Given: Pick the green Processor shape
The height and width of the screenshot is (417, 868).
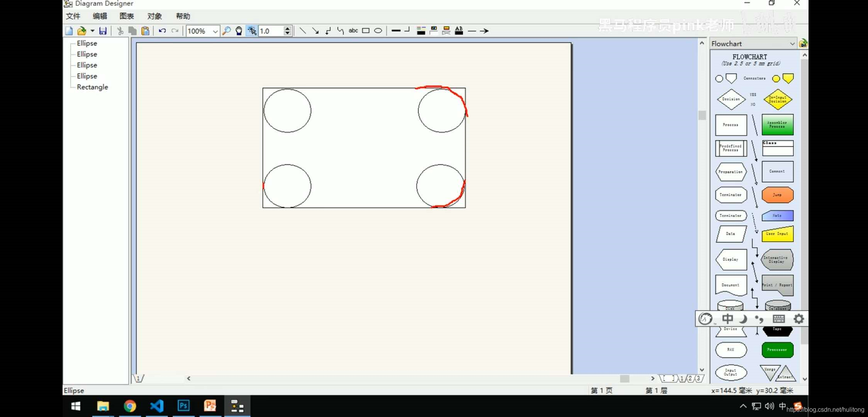Looking at the screenshot, I should [x=777, y=350].
